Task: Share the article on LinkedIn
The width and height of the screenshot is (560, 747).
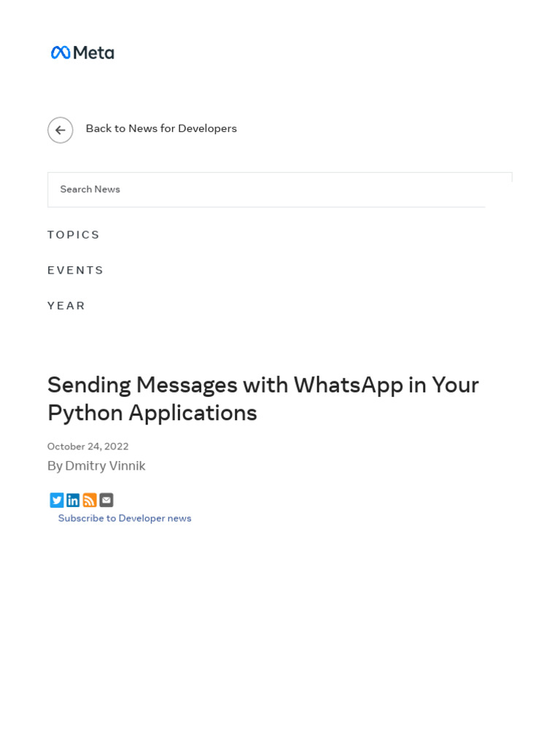Action: click(73, 500)
